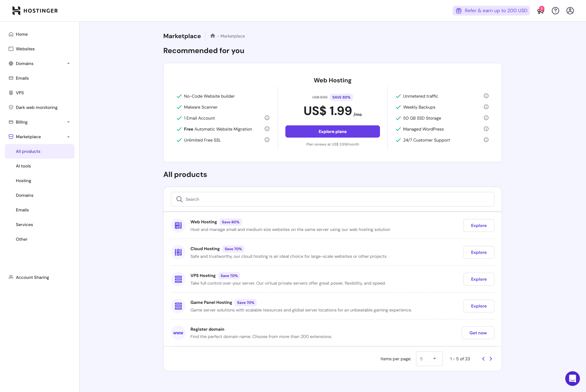586x392 pixels.
Task: Click the SAVE 80% badge in recommended card
Action: [341, 97]
